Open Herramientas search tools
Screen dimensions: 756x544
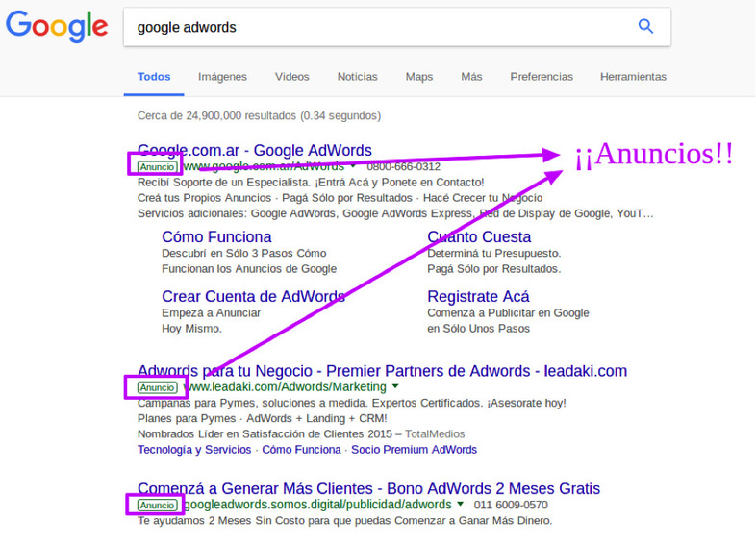click(633, 77)
